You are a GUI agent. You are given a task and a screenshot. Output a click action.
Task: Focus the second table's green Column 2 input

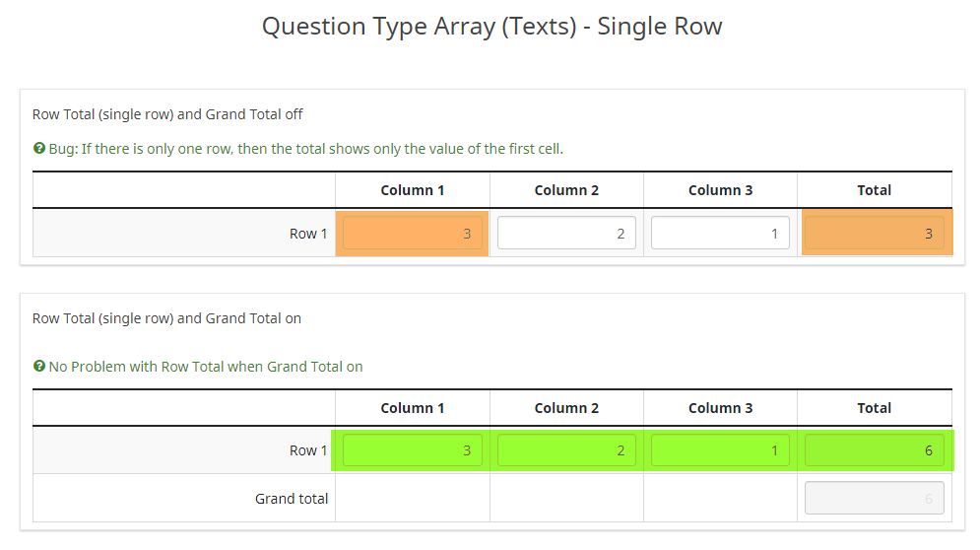click(566, 450)
